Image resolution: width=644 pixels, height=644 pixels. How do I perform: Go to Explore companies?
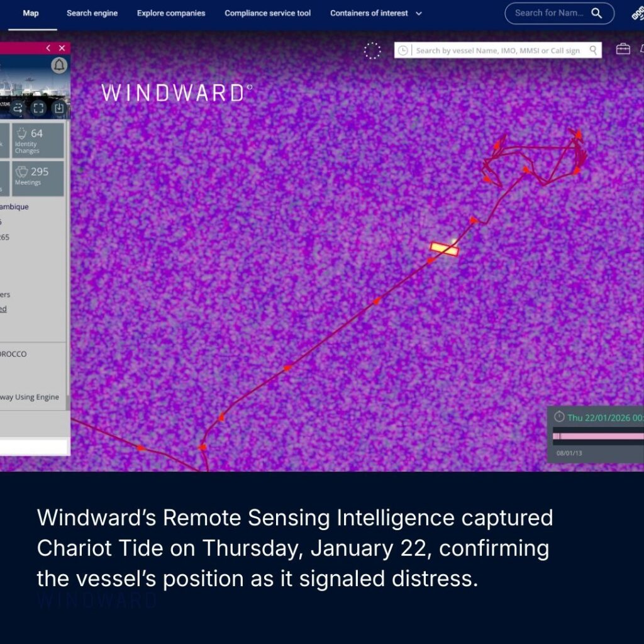171,13
